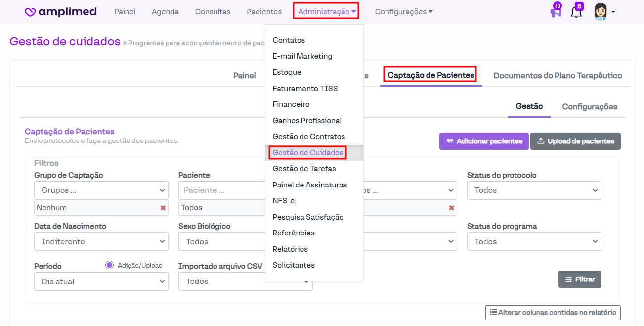Viewport: 644px width, 326px height.
Task: Click Alterar colunas contidas no relatório
Action: tap(553, 312)
